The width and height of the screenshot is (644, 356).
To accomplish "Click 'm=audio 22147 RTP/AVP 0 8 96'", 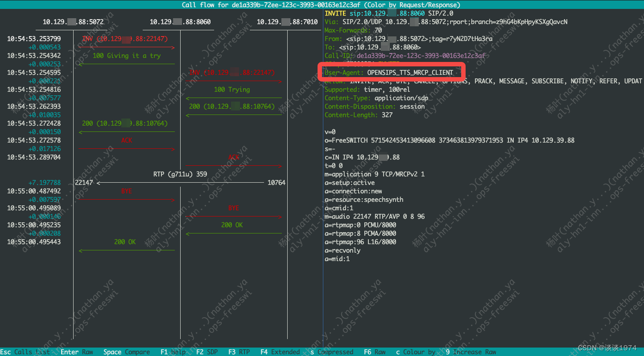I will click(x=375, y=217).
